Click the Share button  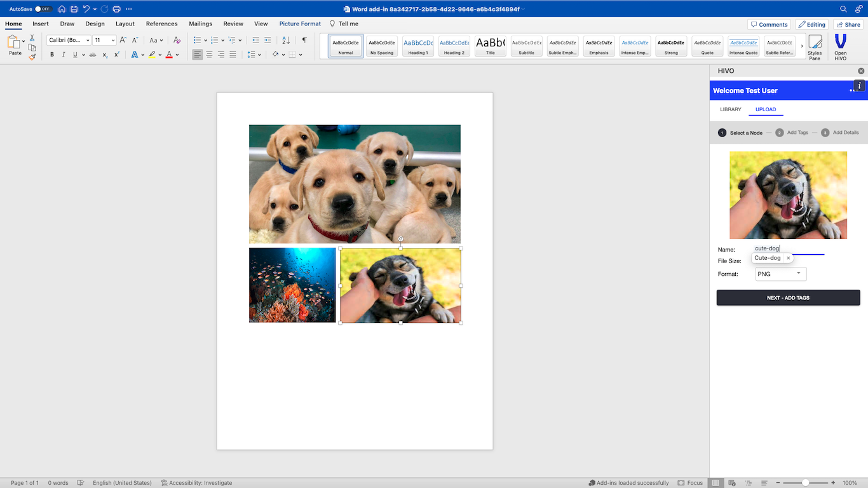coord(848,24)
